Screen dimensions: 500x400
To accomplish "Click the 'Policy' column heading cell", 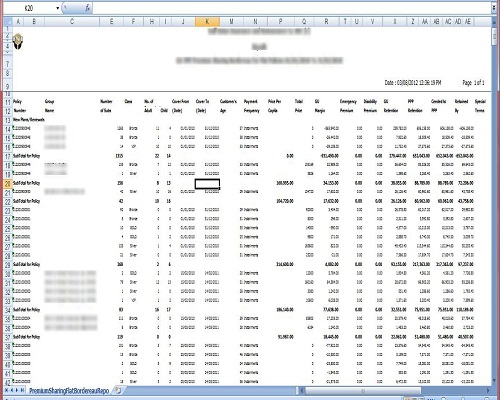I will click(17, 101).
